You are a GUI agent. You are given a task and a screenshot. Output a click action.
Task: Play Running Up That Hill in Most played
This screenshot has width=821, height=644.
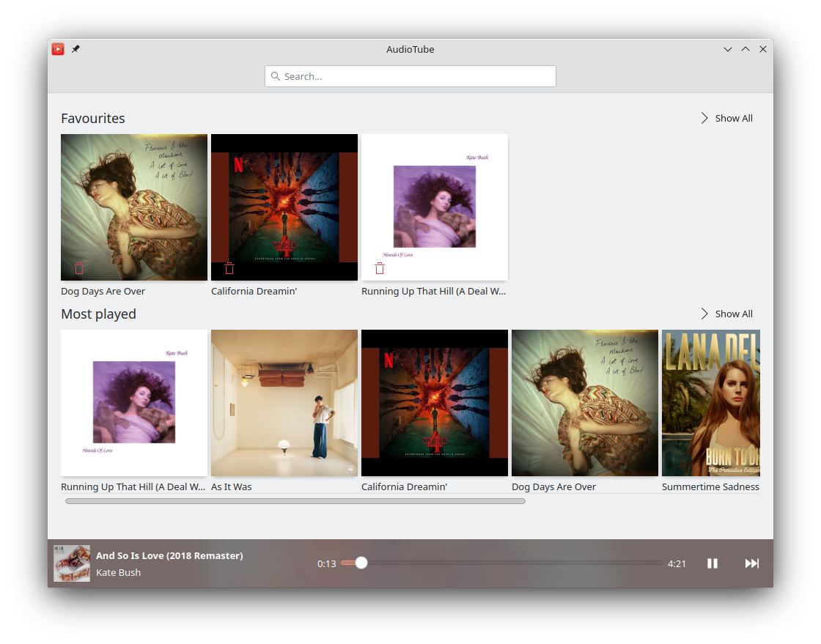click(134, 403)
